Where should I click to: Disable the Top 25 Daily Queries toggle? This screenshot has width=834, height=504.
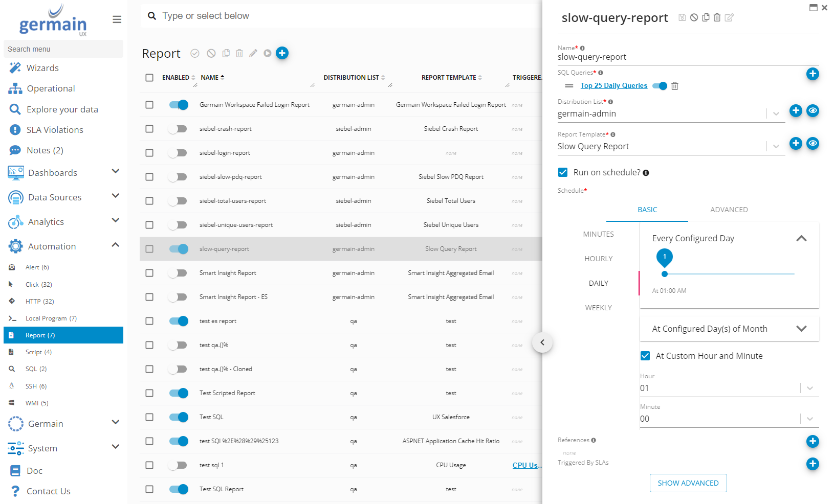660,86
